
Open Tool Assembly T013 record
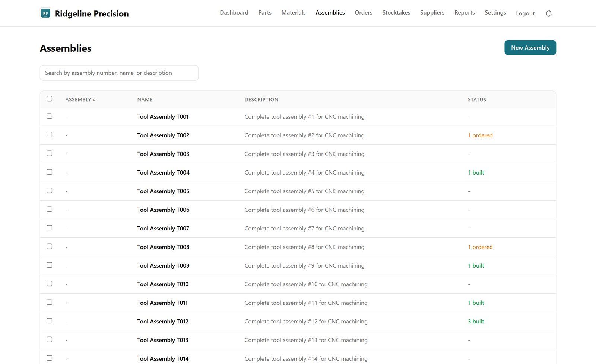point(163,340)
